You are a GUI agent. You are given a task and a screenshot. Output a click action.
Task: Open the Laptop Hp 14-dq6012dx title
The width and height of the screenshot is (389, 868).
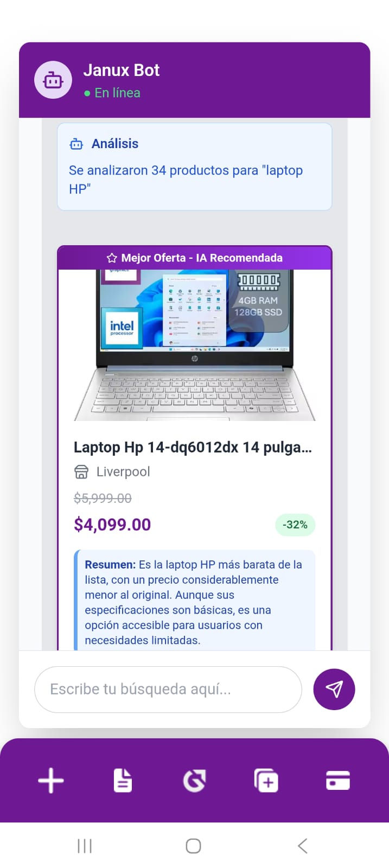(x=193, y=447)
